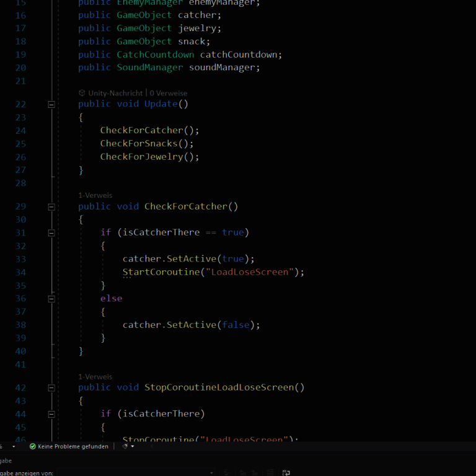
Task: Click "Keine Probleme gefunden" status text
Action: click(73, 446)
